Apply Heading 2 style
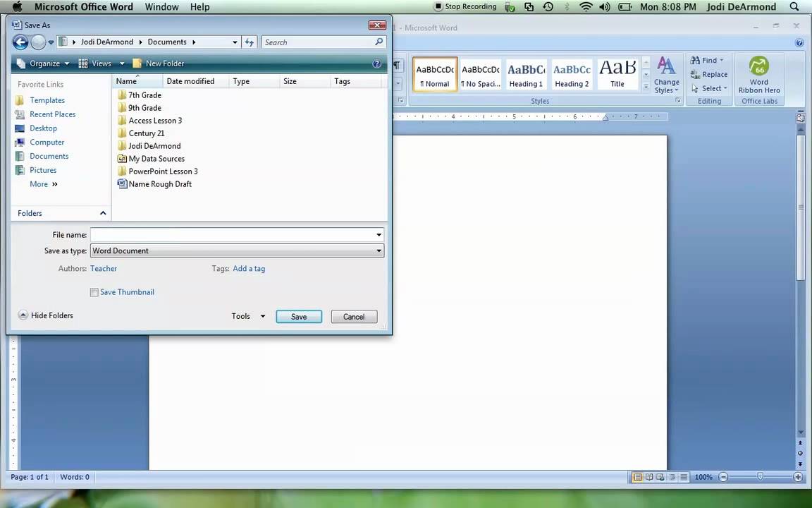 [572, 75]
